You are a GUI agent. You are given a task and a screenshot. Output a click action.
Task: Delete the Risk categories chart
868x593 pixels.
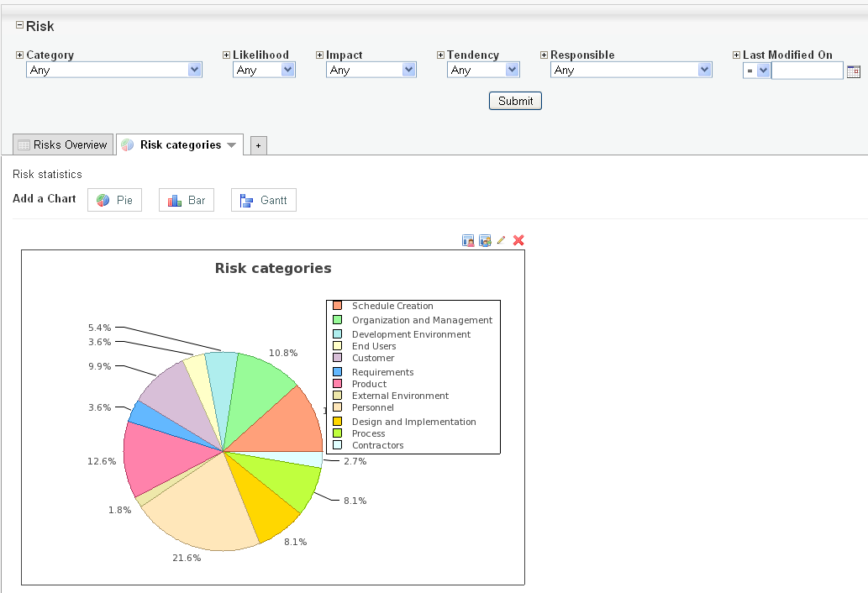tap(518, 240)
